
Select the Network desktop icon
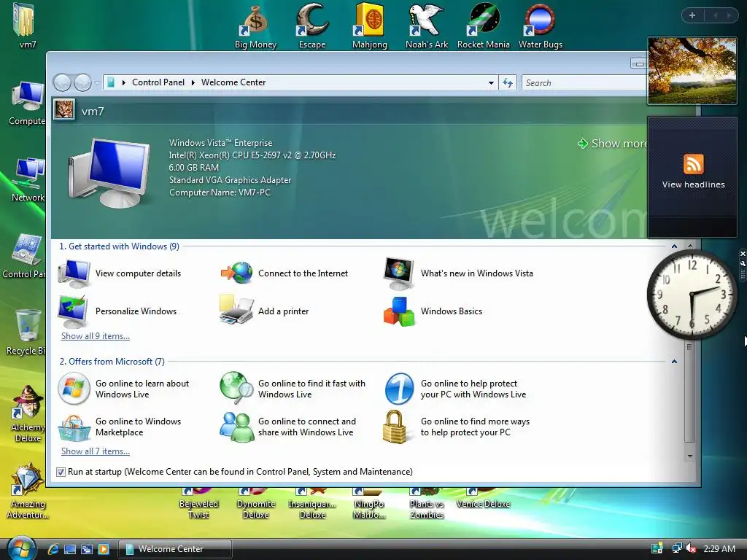28,180
